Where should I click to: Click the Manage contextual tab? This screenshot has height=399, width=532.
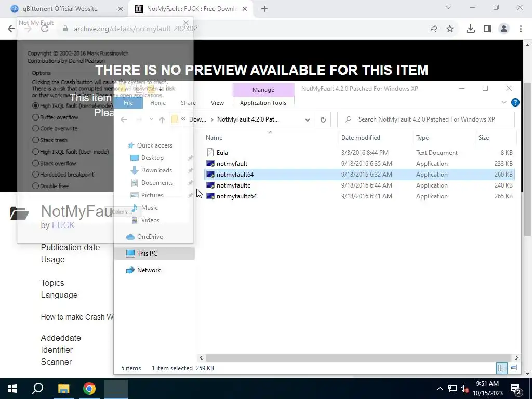pyautogui.click(x=263, y=90)
